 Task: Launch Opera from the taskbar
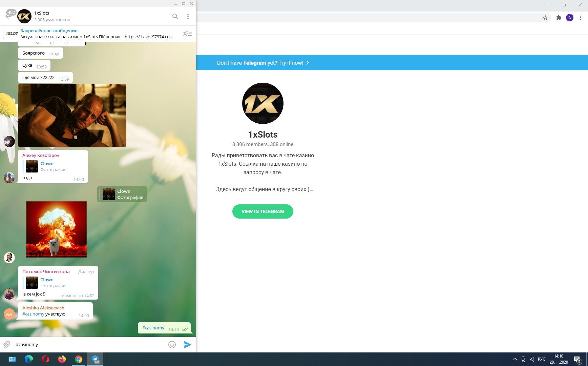pyautogui.click(x=45, y=359)
